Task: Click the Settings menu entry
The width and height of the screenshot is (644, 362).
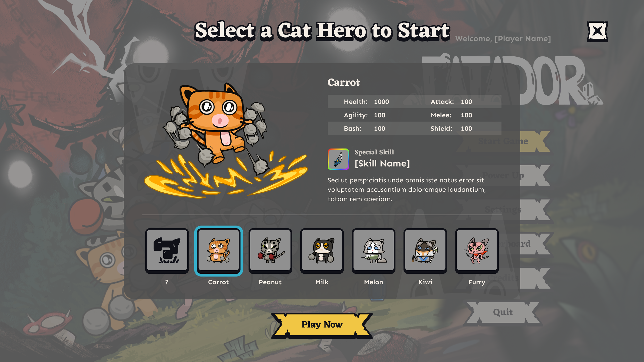Action: 503,210
